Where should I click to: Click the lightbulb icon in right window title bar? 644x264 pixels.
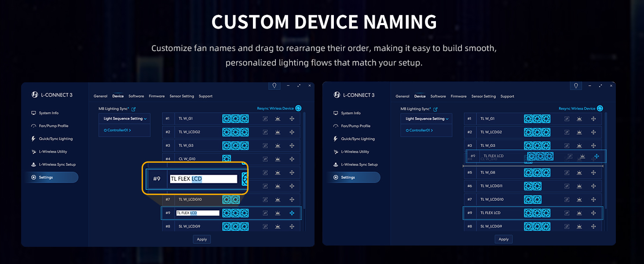pos(576,86)
